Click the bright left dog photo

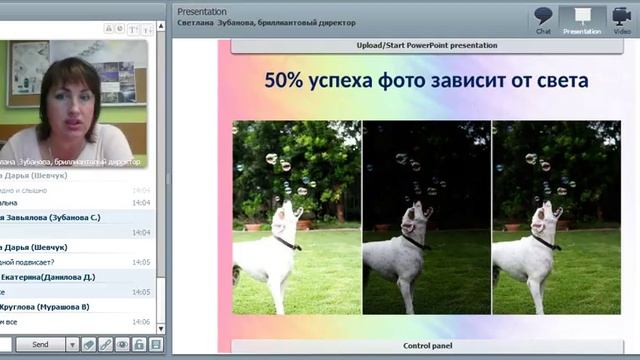click(297, 217)
